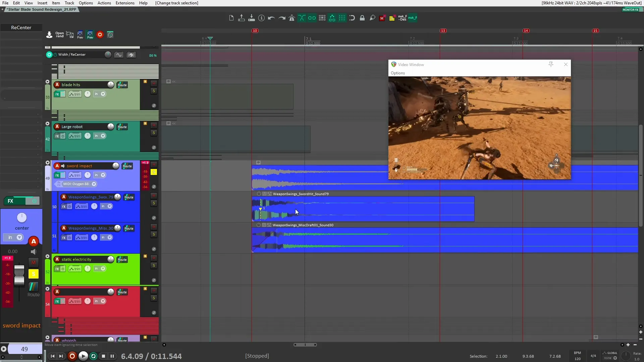
Task: Open the Extensions menu
Action: (x=125, y=3)
